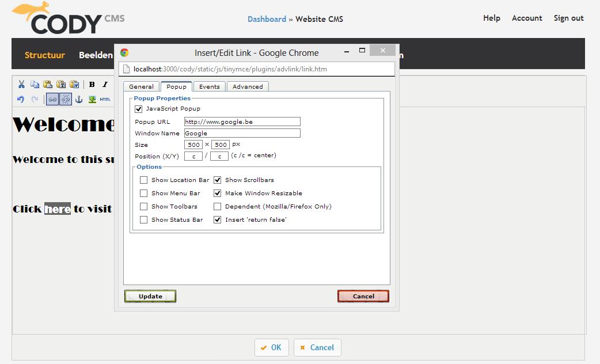The width and height of the screenshot is (600, 364).
Task: Enable Show Toolbars option
Action: [143, 207]
